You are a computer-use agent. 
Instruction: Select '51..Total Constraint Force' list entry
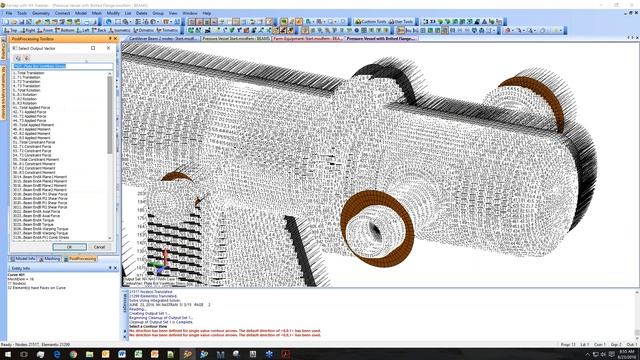[x=33, y=142]
